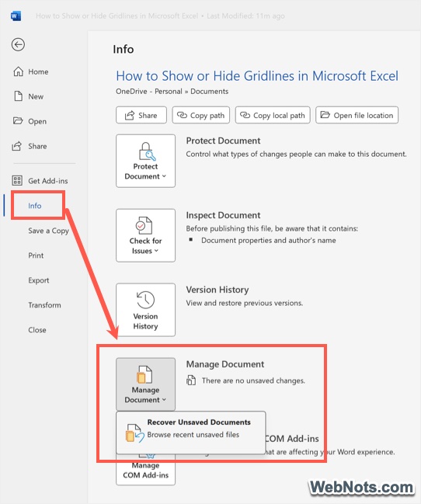Click the sidebar Share icon

[17, 146]
